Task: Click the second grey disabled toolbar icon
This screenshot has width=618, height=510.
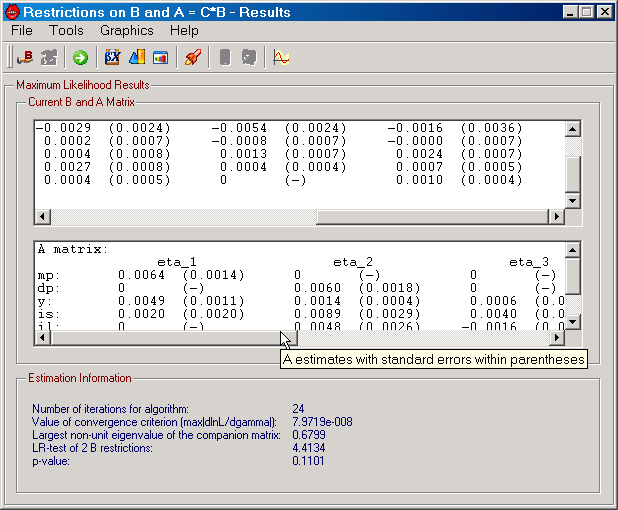Action: pyautogui.click(x=249, y=58)
